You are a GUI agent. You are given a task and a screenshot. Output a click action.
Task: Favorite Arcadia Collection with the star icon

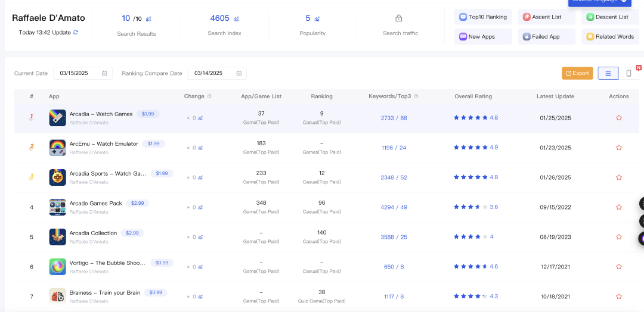[619, 237]
